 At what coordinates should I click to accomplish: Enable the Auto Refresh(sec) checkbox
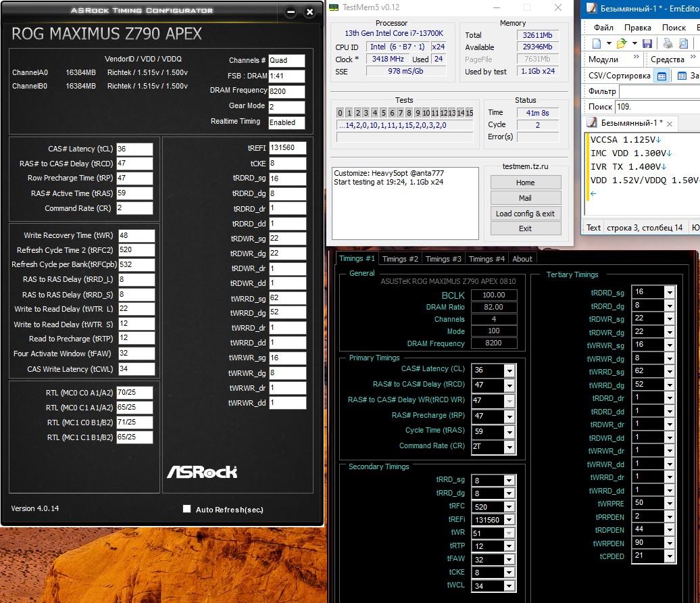[186, 509]
